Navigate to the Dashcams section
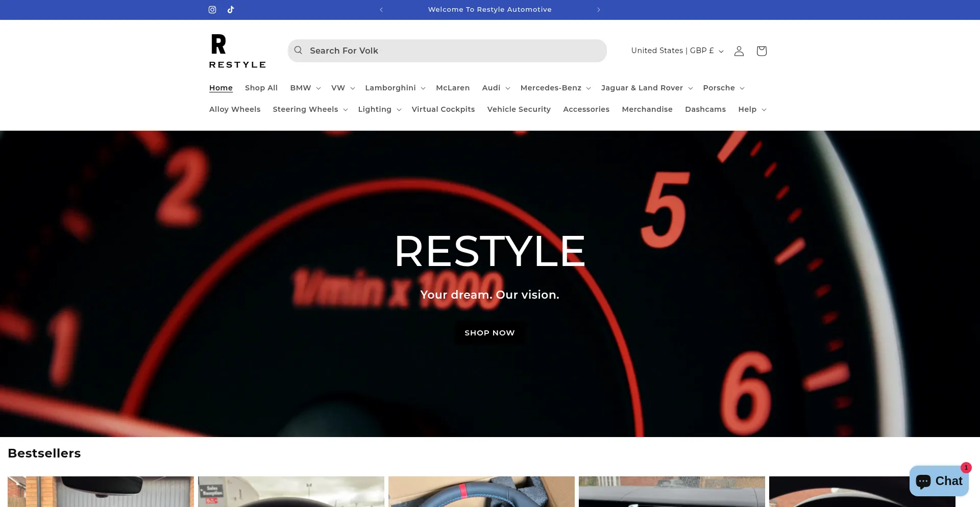The image size is (980, 507). tap(705, 109)
